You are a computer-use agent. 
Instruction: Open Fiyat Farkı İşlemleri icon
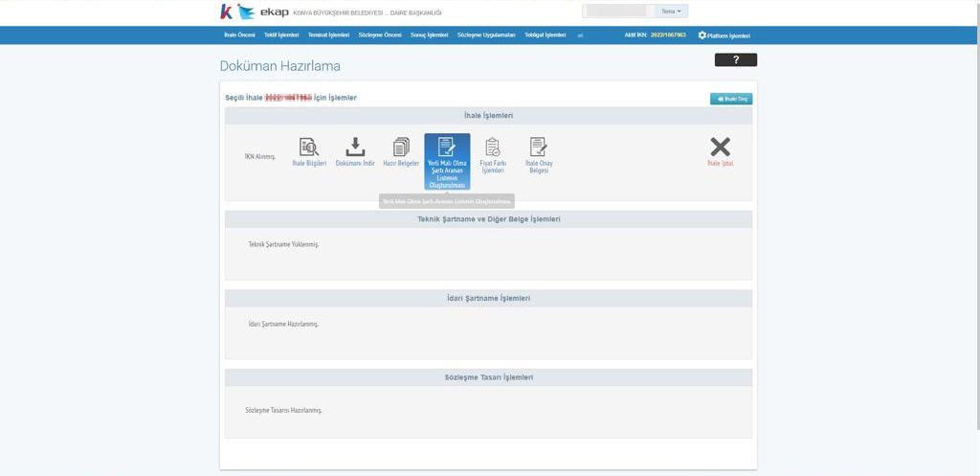click(492, 147)
